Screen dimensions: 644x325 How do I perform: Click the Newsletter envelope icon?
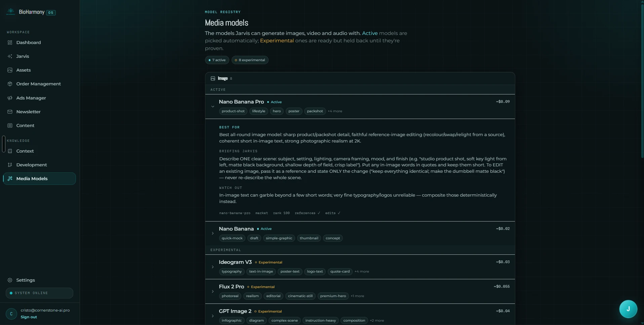coord(10,112)
